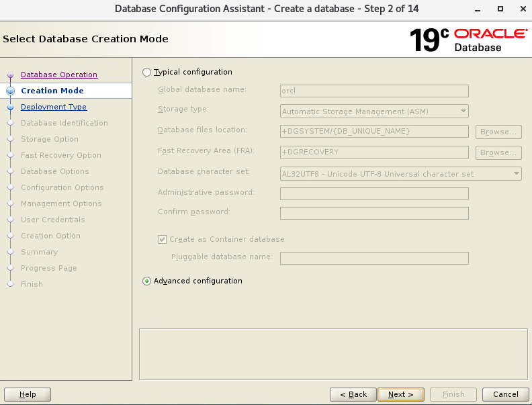
Task: Go to the Database Operation step
Action: pyautogui.click(x=59, y=75)
